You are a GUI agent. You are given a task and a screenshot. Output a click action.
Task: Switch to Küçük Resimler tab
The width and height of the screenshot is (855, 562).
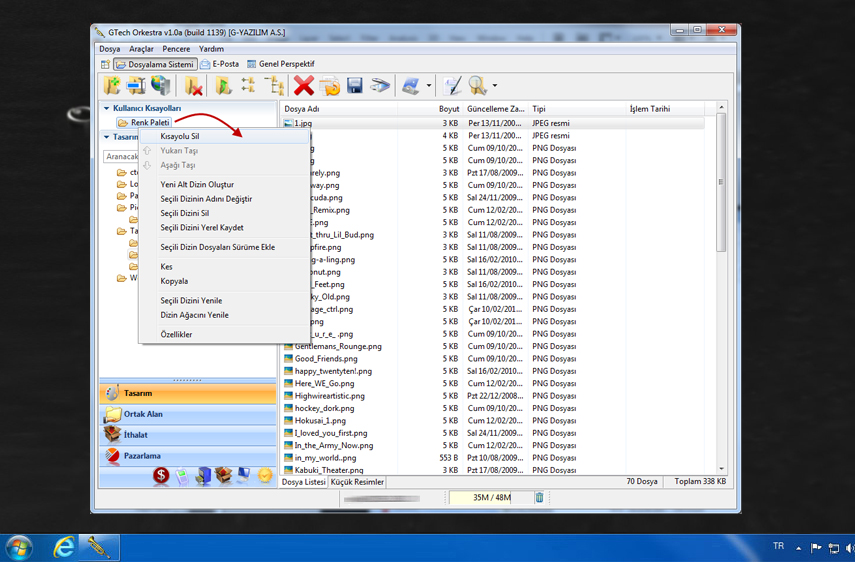[x=357, y=482]
